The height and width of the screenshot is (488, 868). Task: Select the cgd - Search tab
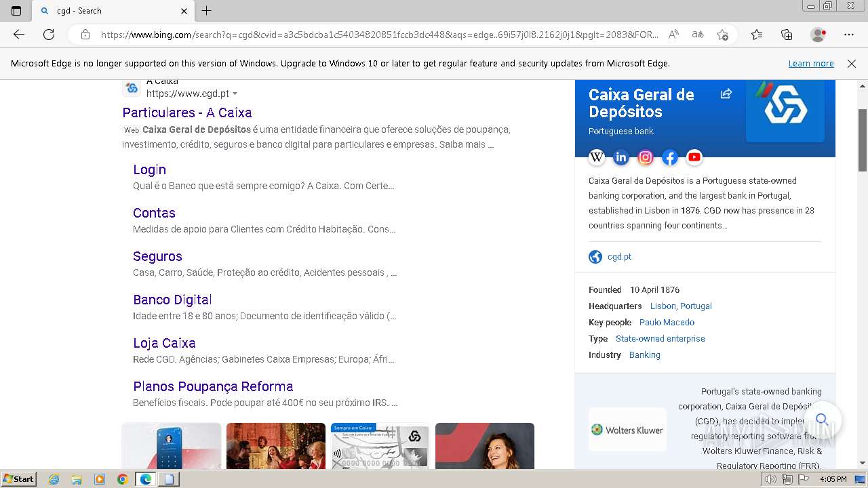tap(113, 11)
